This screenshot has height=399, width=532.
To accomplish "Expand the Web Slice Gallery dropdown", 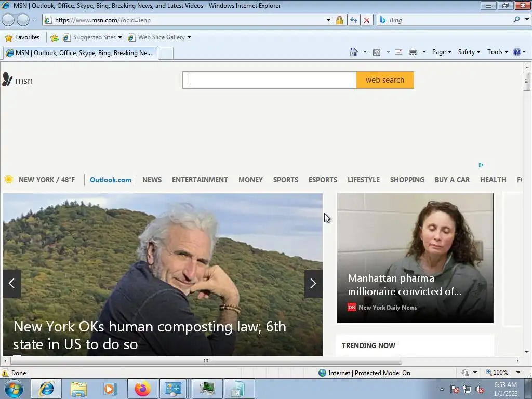I will pos(189,37).
